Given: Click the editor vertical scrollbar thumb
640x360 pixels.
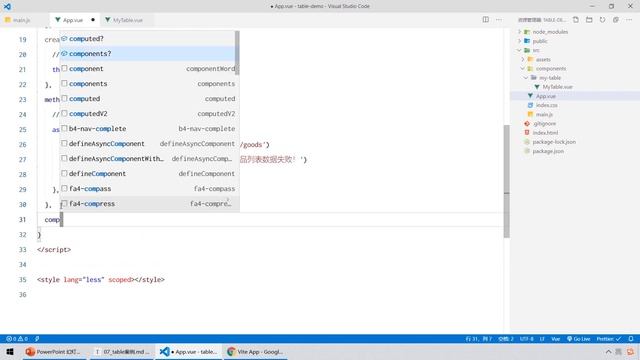Looking at the screenshot, I should 507,181.
